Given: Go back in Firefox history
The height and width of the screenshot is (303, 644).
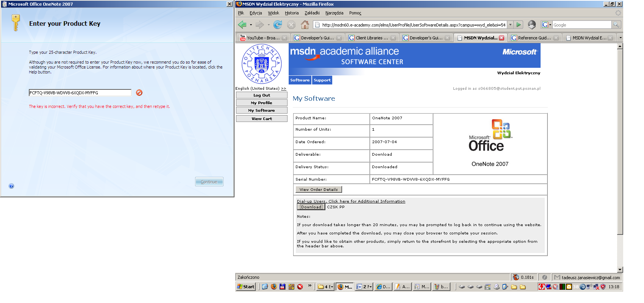Looking at the screenshot, I should pyautogui.click(x=242, y=25).
